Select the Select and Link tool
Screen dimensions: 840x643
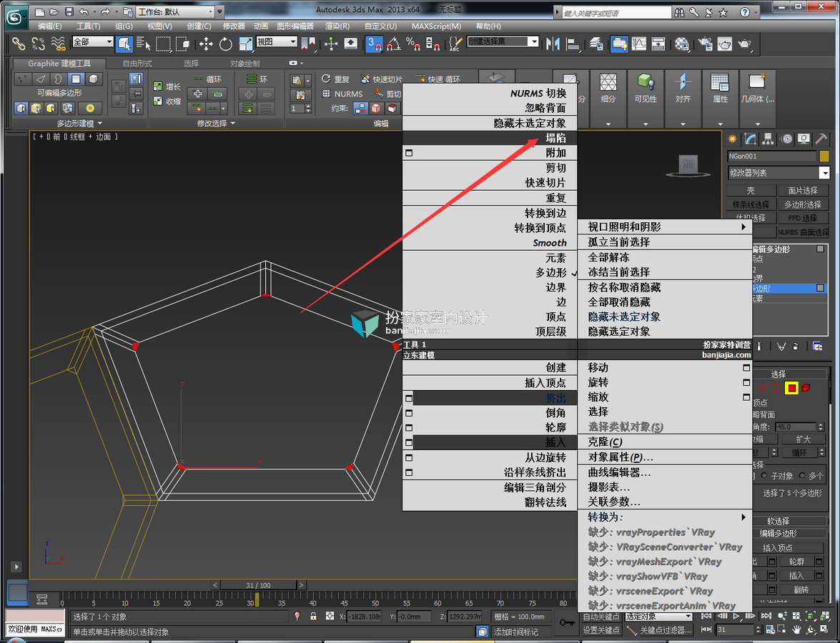(x=19, y=44)
